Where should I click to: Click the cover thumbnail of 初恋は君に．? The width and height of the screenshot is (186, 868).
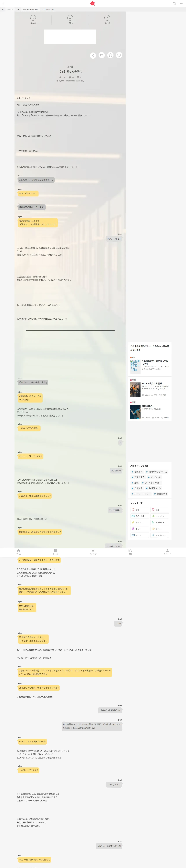click(x=135, y=412)
